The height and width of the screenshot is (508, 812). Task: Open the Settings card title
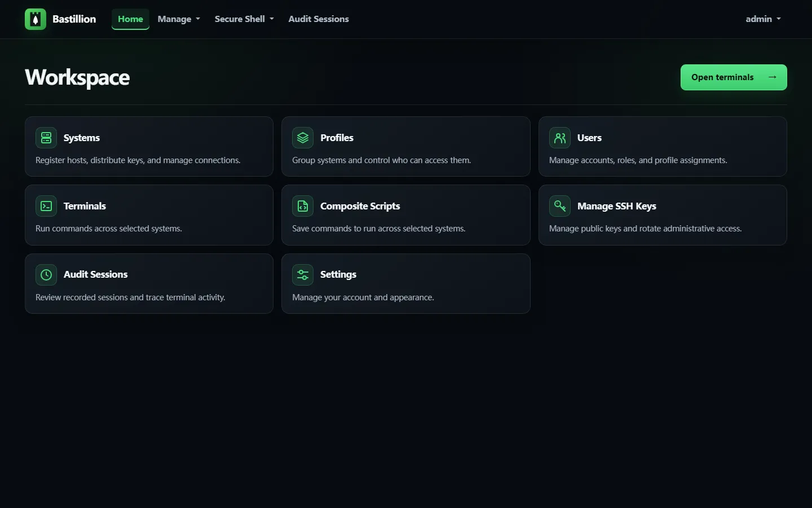click(338, 274)
